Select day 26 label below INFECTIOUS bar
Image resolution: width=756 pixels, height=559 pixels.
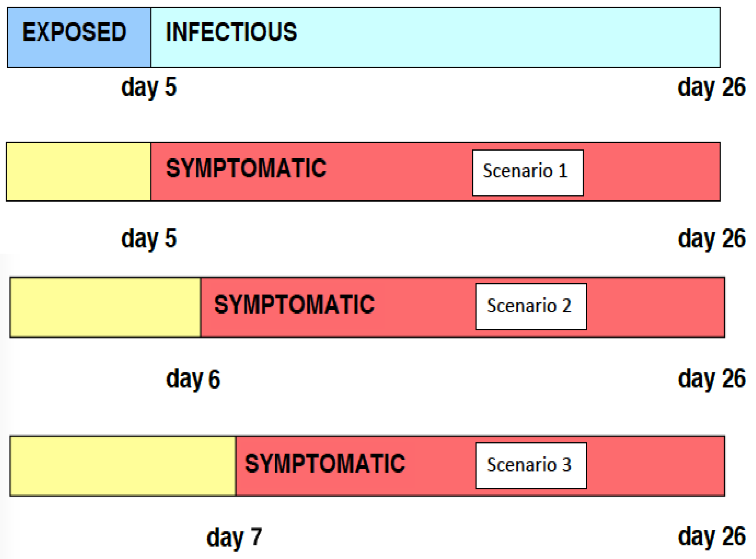[x=712, y=87]
